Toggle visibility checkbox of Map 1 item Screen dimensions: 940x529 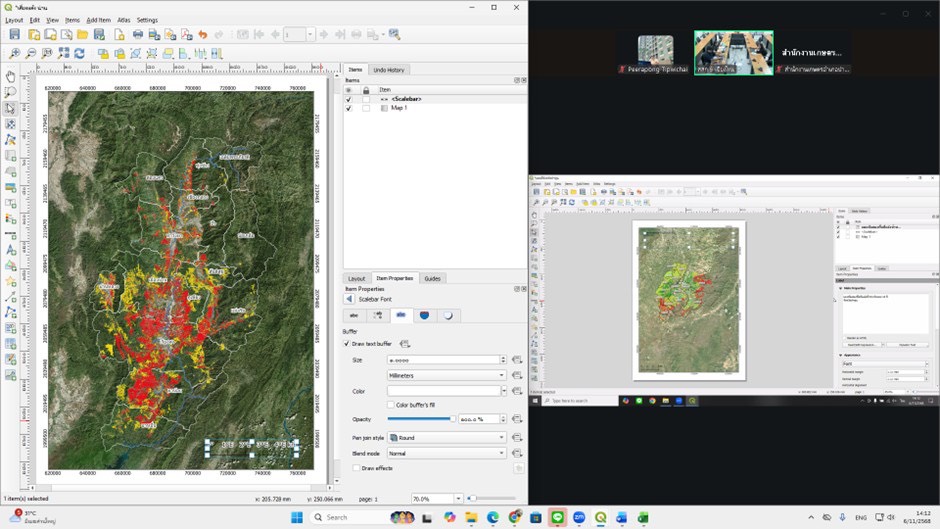(348, 108)
